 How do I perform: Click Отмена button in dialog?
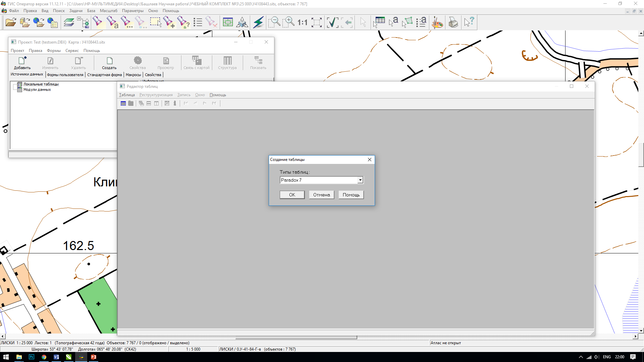click(x=322, y=194)
